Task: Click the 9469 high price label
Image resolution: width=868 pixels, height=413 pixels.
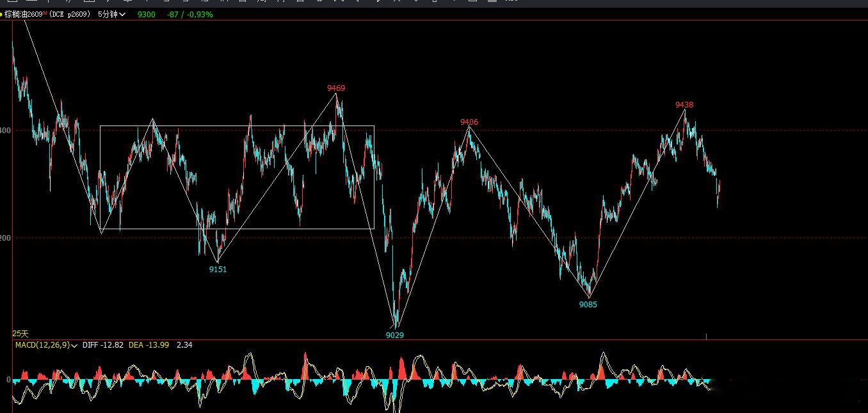Action: [x=336, y=88]
